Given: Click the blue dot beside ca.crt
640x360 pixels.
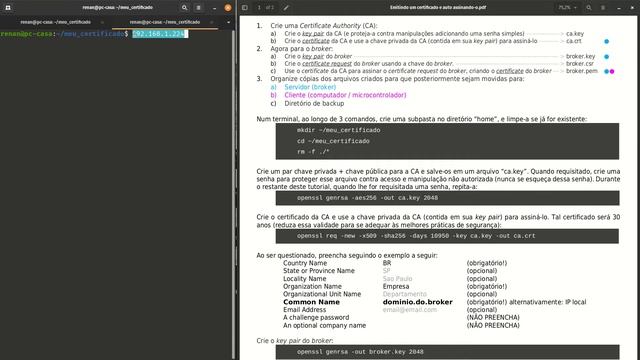Looking at the screenshot, I should [x=607, y=41].
